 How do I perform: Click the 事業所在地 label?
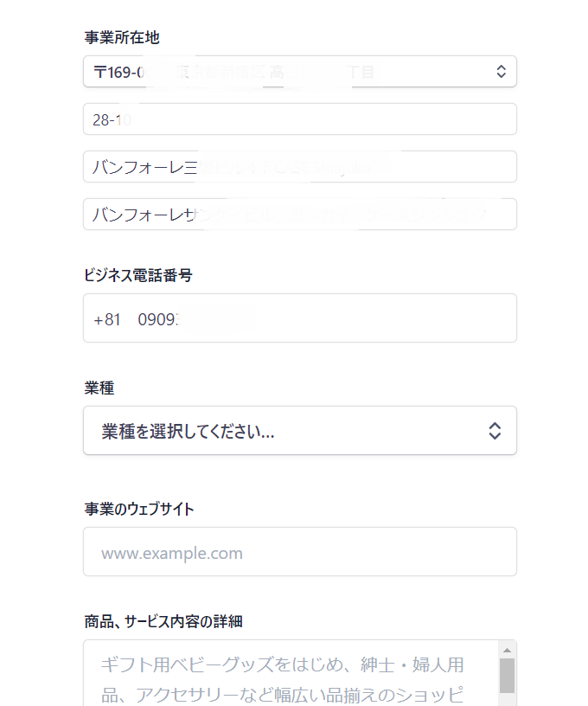point(122,37)
